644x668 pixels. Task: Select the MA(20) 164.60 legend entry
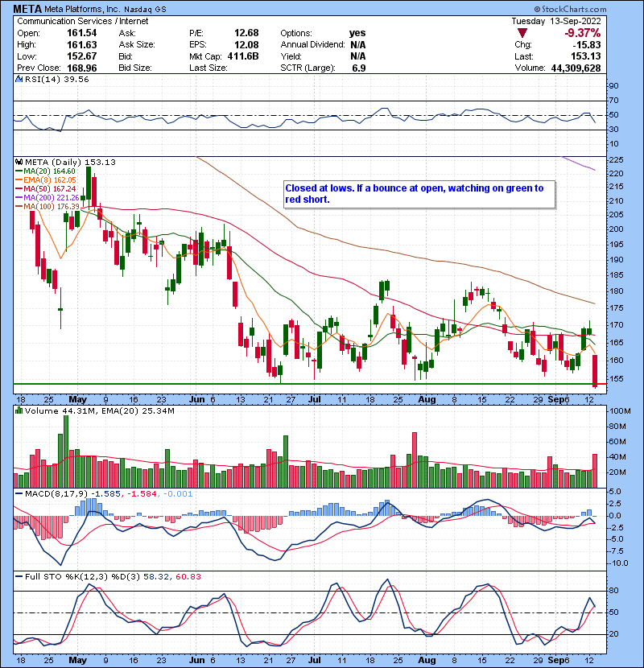[x=46, y=171]
